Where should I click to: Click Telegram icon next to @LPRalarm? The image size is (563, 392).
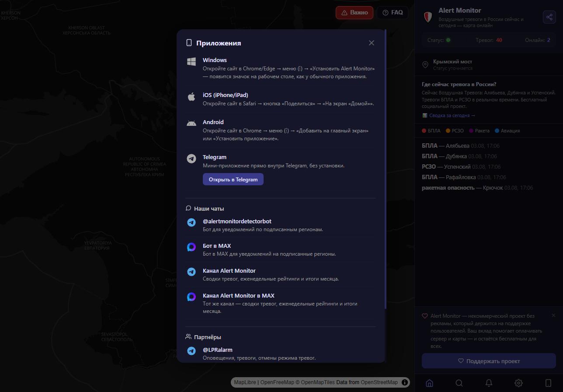point(191,351)
